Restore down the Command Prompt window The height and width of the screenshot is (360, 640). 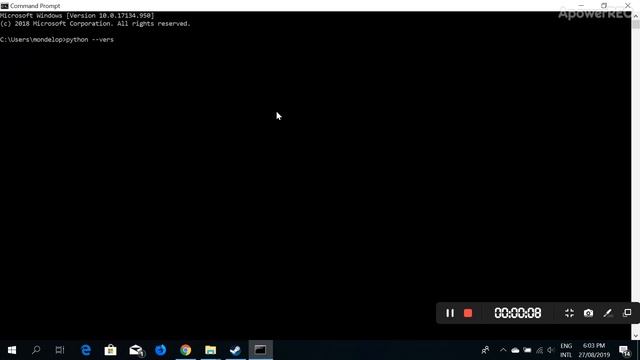click(x=604, y=5)
